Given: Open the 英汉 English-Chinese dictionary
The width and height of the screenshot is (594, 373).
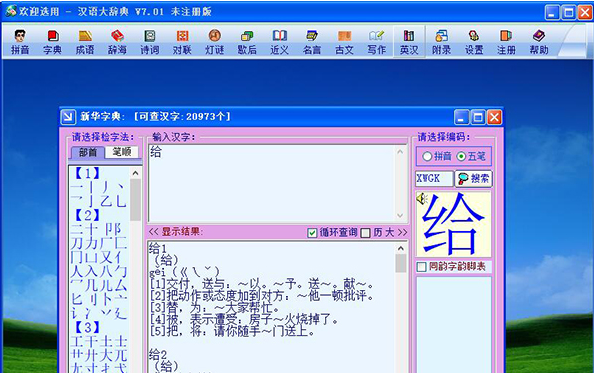Looking at the screenshot, I should coord(409,42).
